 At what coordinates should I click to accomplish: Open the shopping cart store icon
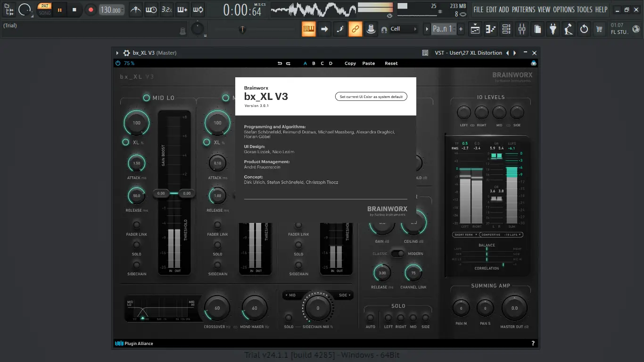point(599,29)
